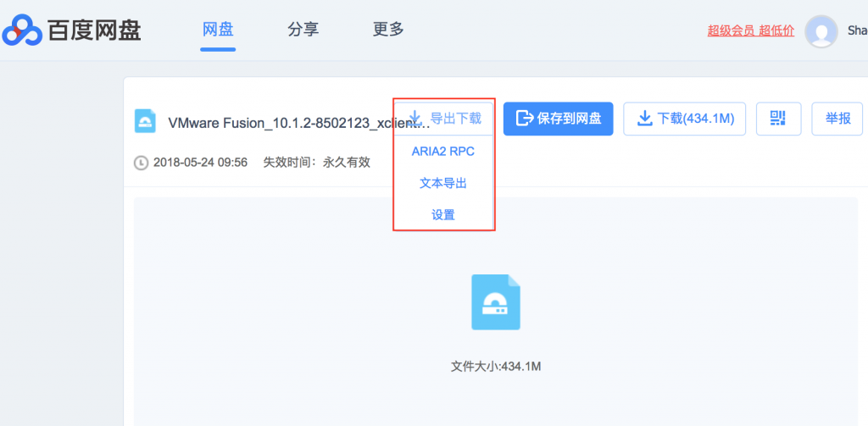Click the small disk file icon beside filename
The image size is (868, 426).
[x=145, y=121]
